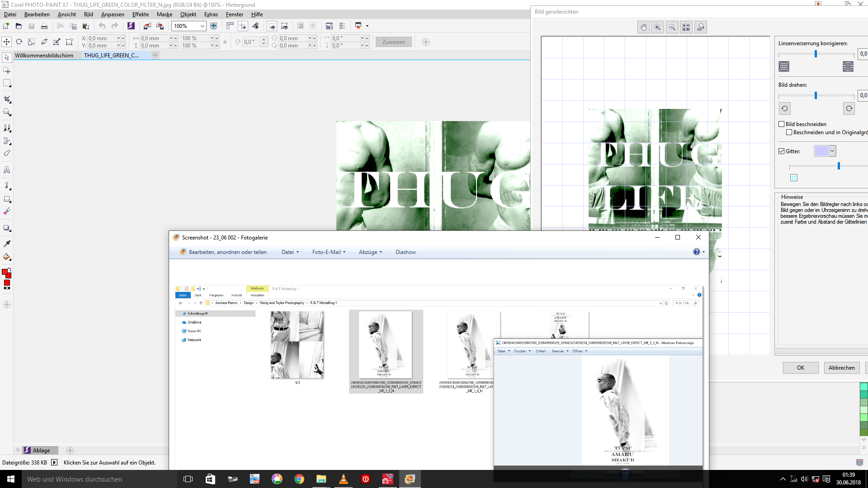Open the horizontal scale 100 % dropdown
This screenshot has height=488, width=868.
212,38
